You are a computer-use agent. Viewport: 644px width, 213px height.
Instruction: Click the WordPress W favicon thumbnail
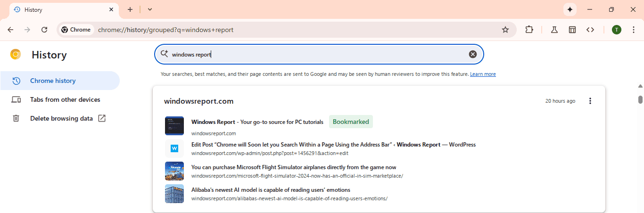(x=174, y=148)
